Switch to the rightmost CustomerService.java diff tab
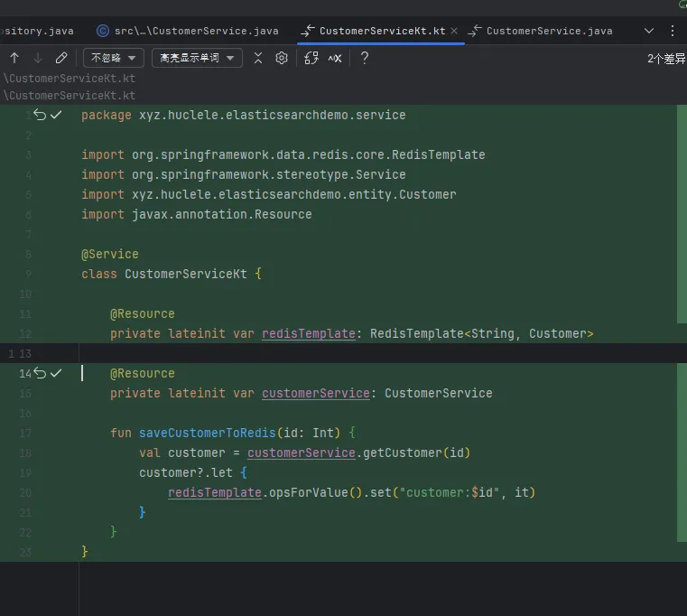The image size is (687, 616). [540, 31]
